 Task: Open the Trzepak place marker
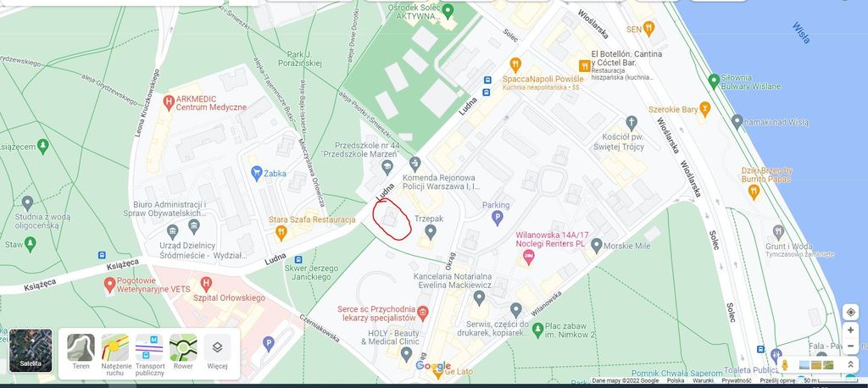430,232
